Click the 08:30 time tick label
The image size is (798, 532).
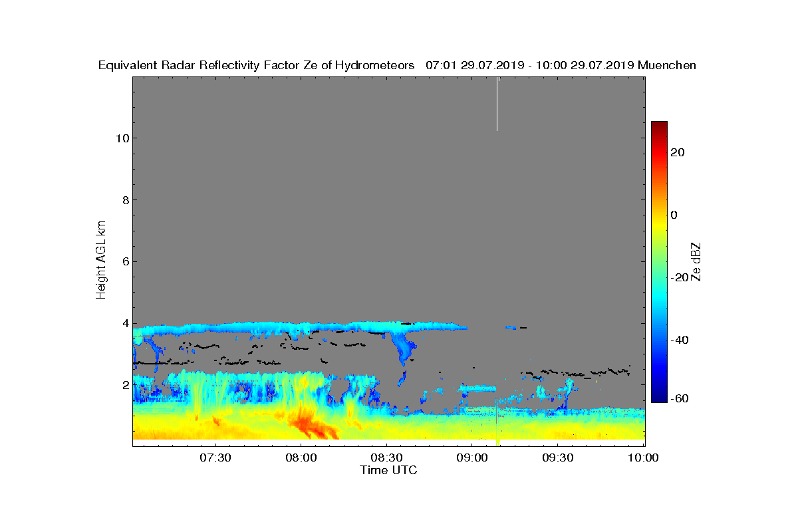coord(386,458)
